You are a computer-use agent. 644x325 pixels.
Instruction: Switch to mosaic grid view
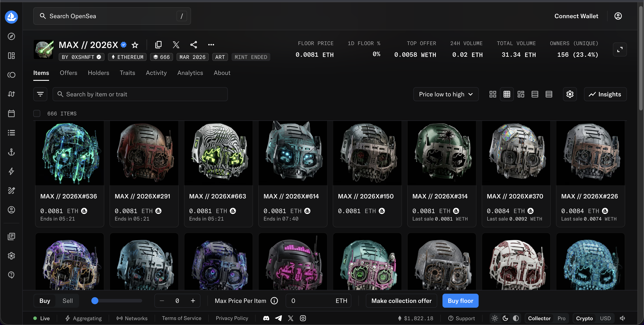point(521,94)
